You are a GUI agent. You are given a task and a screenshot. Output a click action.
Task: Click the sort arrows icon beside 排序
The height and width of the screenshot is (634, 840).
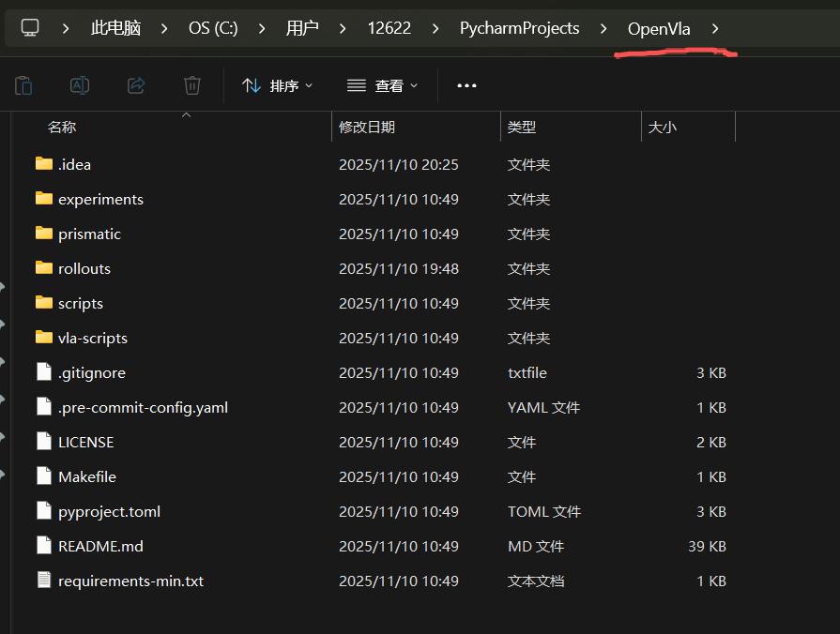click(252, 85)
